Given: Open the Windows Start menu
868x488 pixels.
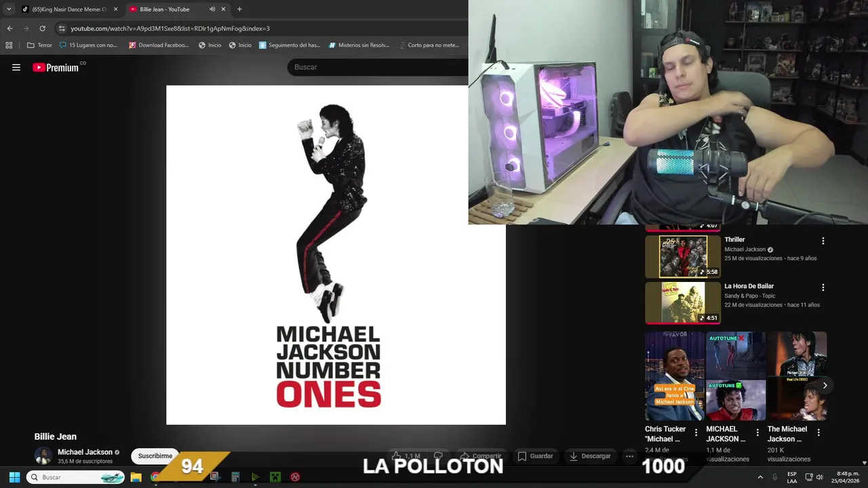Looking at the screenshot, I should [x=14, y=477].
